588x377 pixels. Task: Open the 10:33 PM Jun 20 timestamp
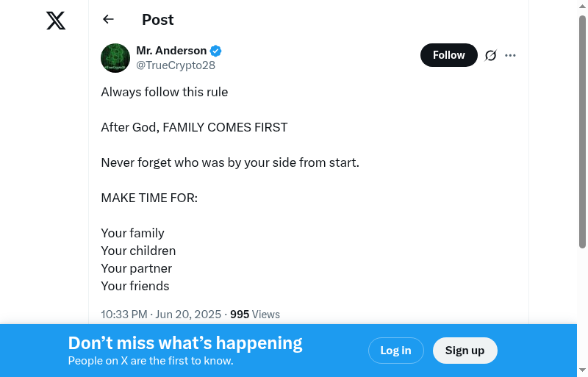[161, 315]
